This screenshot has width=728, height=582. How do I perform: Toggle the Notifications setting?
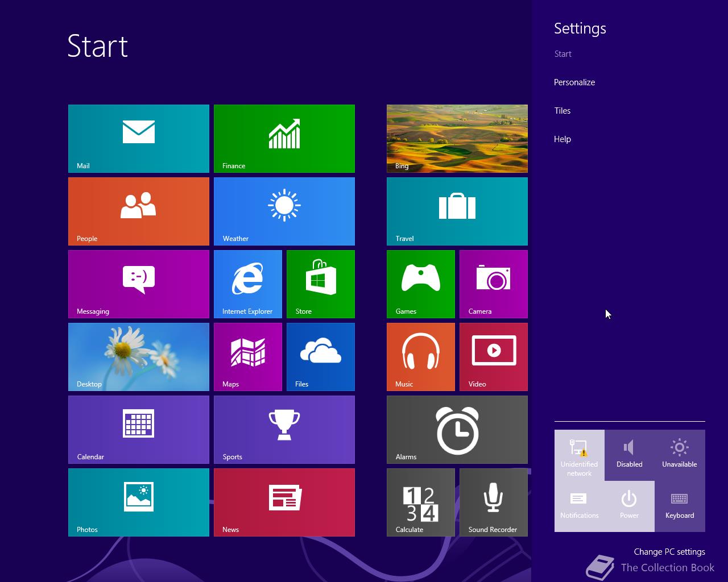tap(580, 506)
